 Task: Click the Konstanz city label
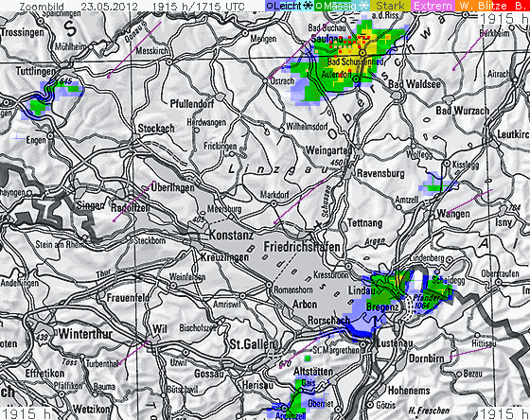[231, 235]
